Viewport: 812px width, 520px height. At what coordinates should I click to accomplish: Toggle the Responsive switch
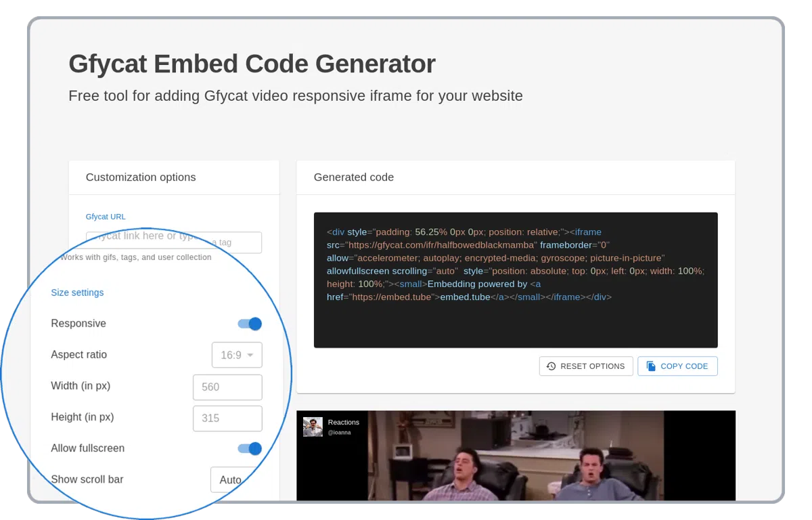[x=250, y=324]
